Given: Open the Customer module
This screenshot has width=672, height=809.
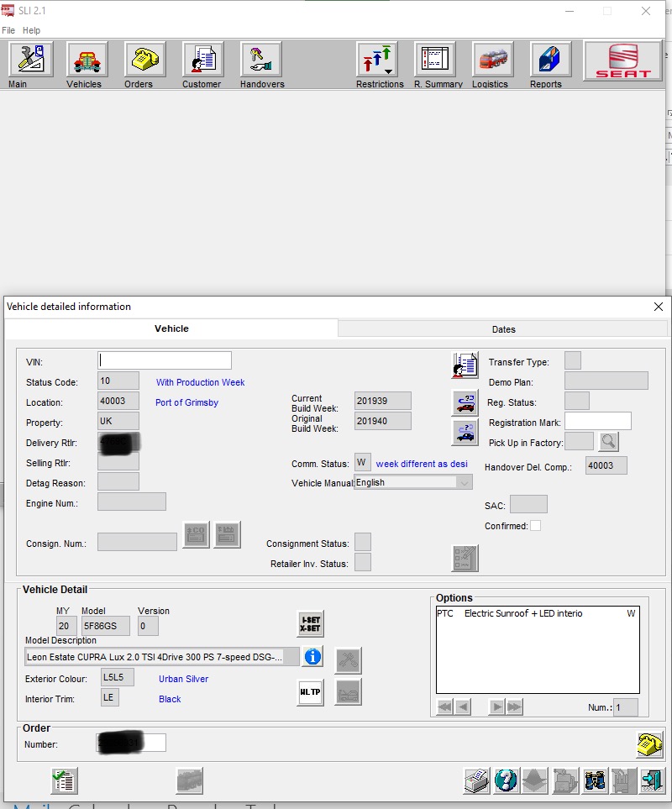Looking at the screenshot, I should click(x=202, y=60).
